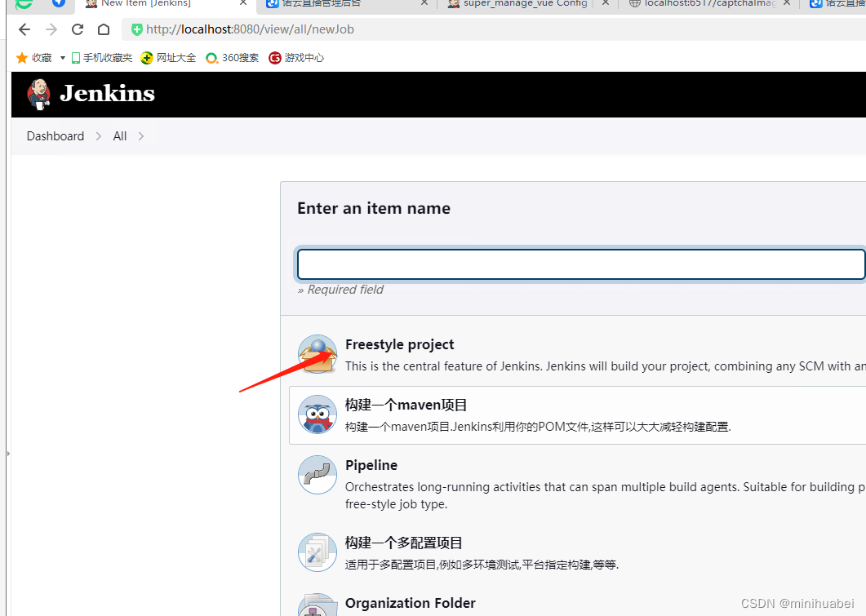Open the 网址大全 bookmark
This screenshot has width=866, height=616.
pyautogui.click(x=168, y=58)
